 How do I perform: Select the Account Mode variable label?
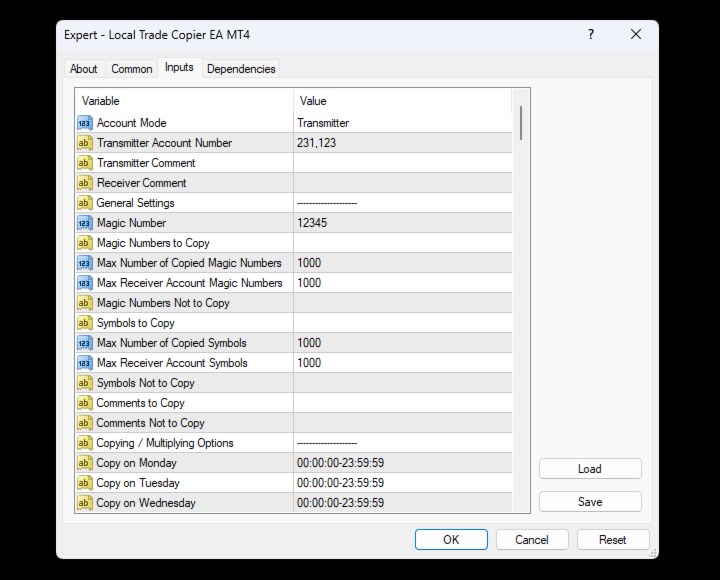pyautogui.click(x=132, y=123)
